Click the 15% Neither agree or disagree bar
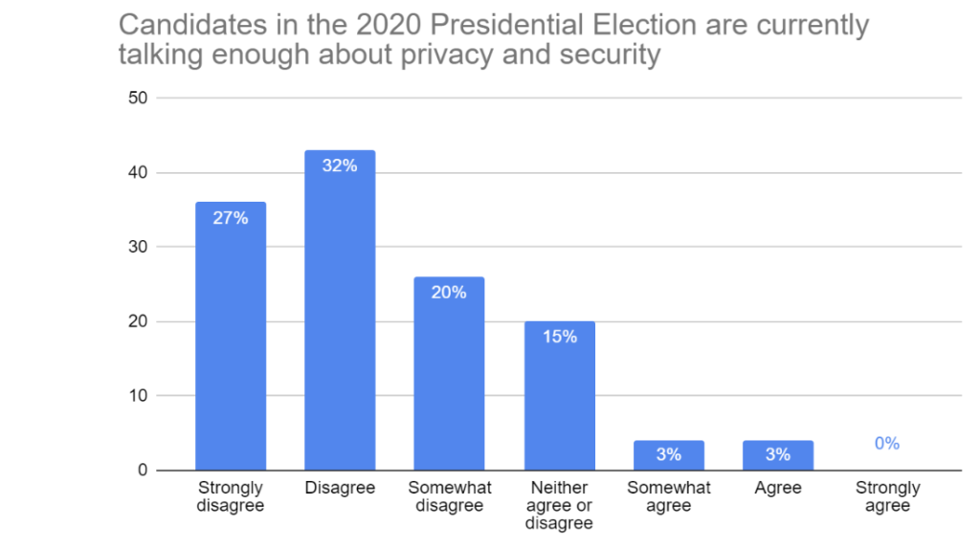Image resolution: width=980 pixels, height=548 pixels. click(558, 395)
